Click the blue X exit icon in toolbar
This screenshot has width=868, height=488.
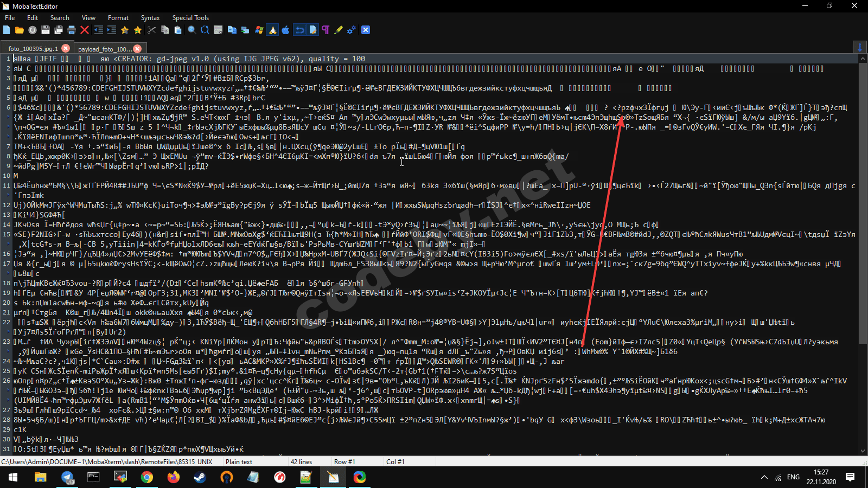(x=366, y=30)
